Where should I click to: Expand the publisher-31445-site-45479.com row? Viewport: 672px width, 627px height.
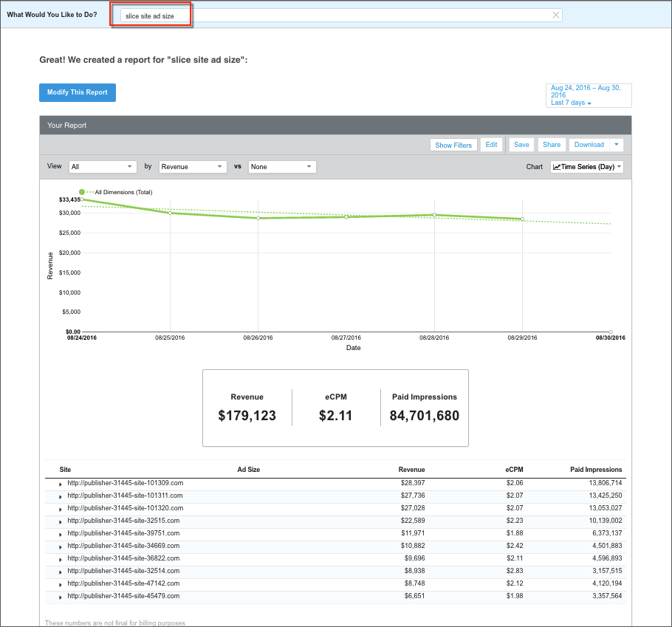click(x=61, y=597)
